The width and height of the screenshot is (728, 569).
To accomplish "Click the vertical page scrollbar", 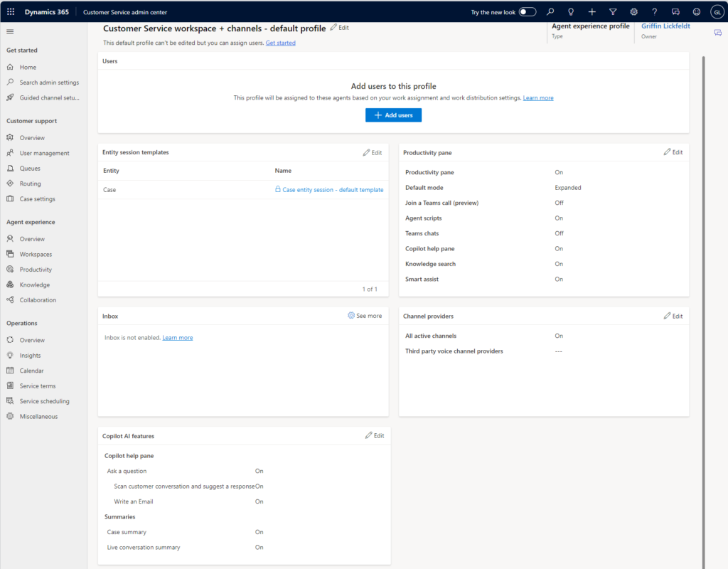I will click(x=703, y=284).
